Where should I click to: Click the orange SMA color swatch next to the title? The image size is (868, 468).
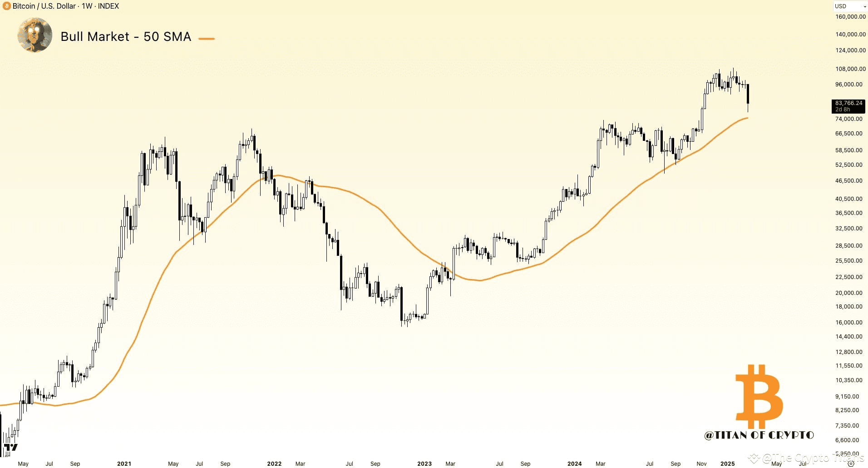point(207,38)
